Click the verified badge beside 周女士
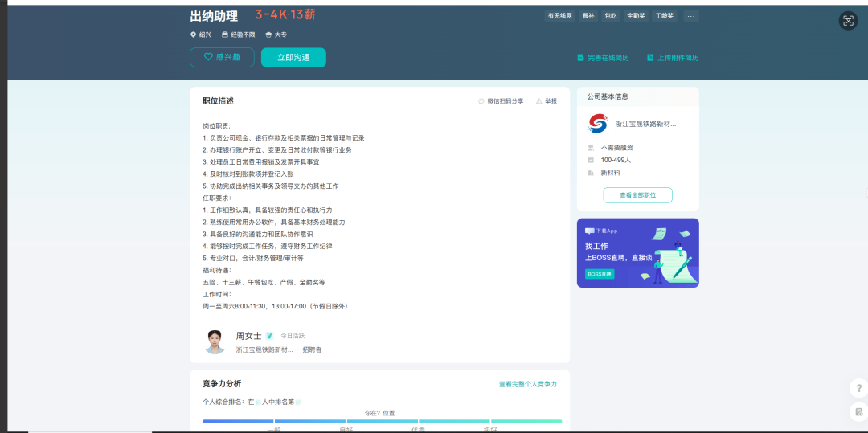The width and height of the screenshot is (868, 433). pos(269,336)
